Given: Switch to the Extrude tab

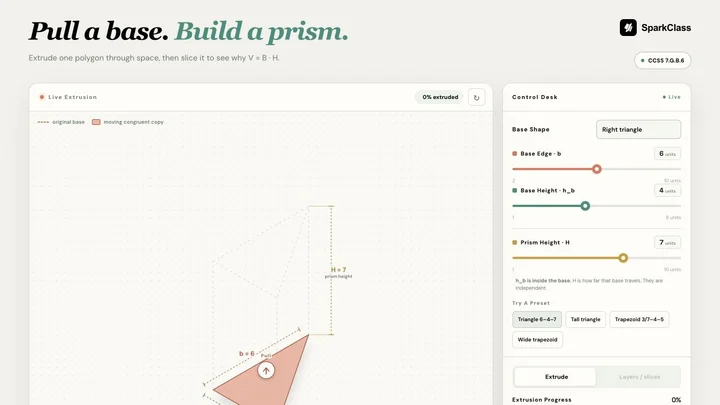Looking at the screenshot, I should coord(556,377).
